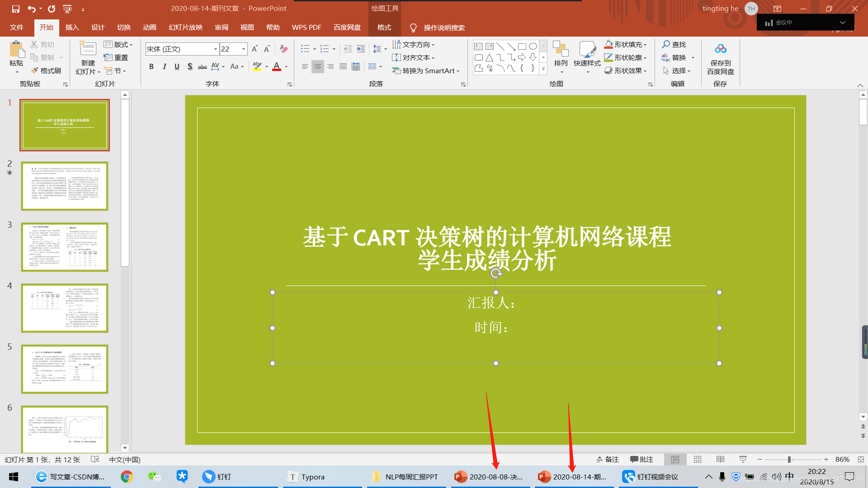Image resolution: width=868 pixels, height=488 pixels.
Task: Toggle bold formatting
Action: (x=151, y=67)
